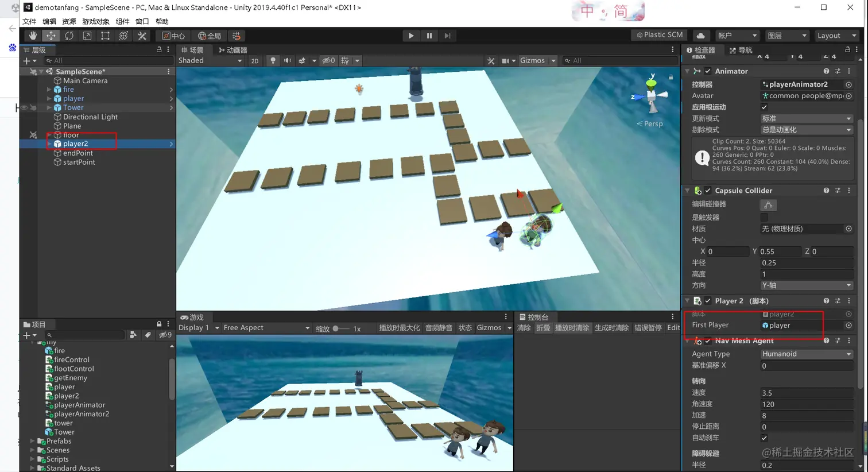
Task: Toggle 2D view in the Scene toolbar
Action: [255, 61]
